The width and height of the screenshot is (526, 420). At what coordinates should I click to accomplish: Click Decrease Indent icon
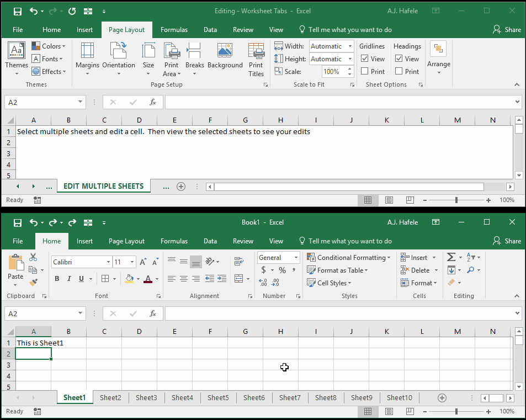(x=210, y=279)
